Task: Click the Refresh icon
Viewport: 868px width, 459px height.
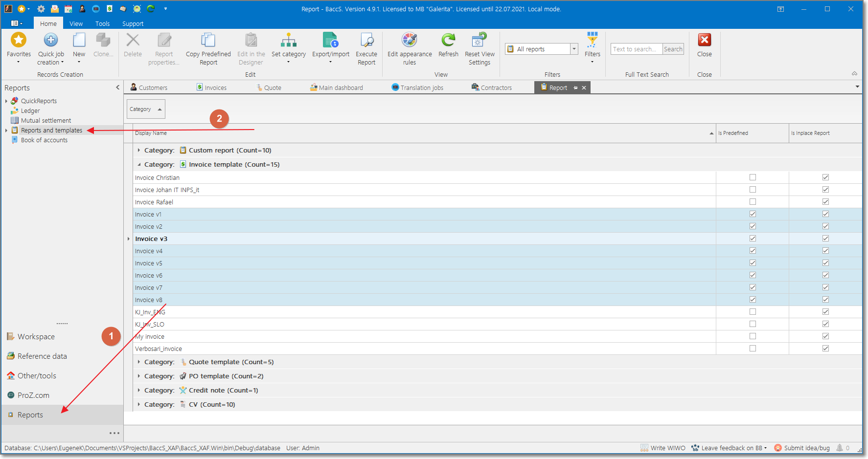Action: pyautogui.click(x=448, y=40)
